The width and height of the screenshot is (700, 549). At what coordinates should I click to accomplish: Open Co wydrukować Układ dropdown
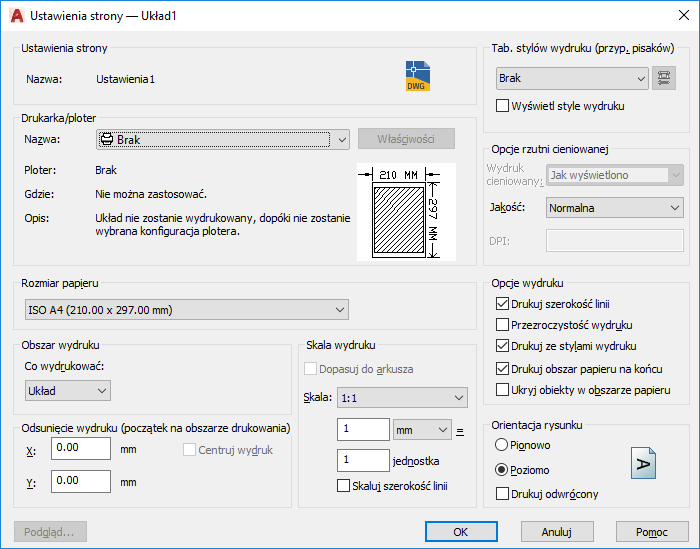click(x=67, y=390)
